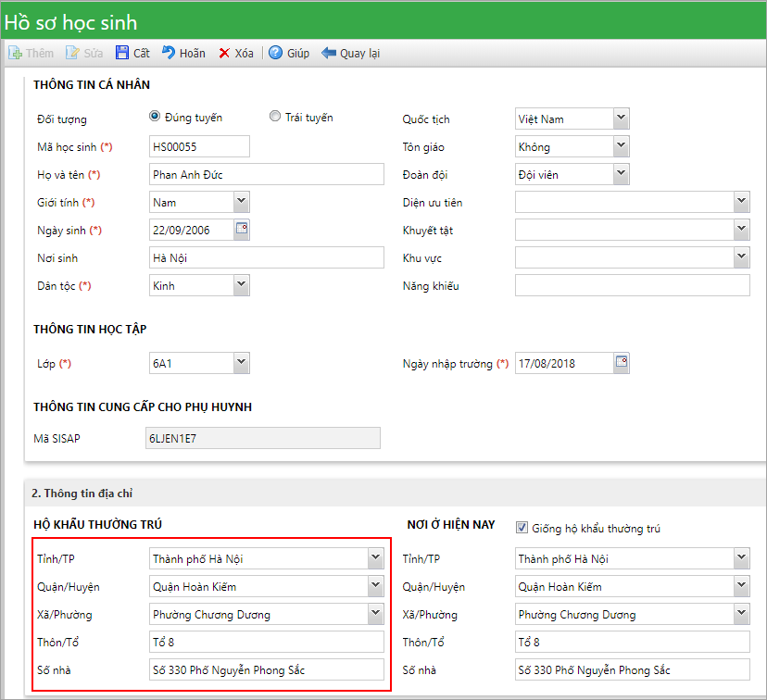Uncheck Giống hộ khẩu thường trú checkbox
The height and width of the screenshot is (700, 767).
click(522, 528)
